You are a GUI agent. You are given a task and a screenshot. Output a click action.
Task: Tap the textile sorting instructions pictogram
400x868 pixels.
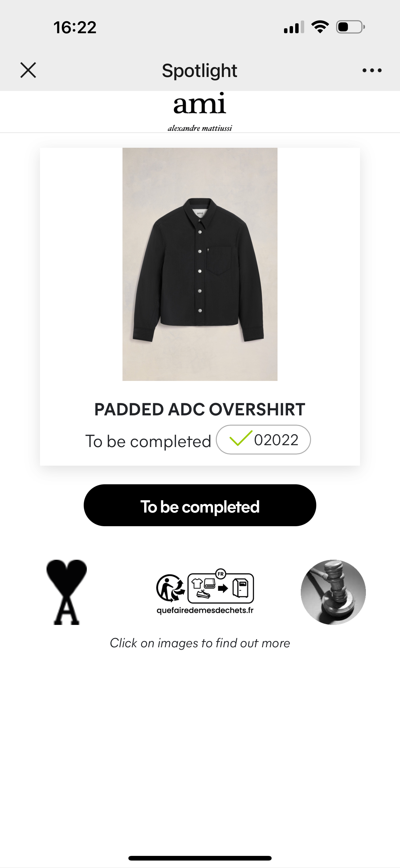coord(220,586)
